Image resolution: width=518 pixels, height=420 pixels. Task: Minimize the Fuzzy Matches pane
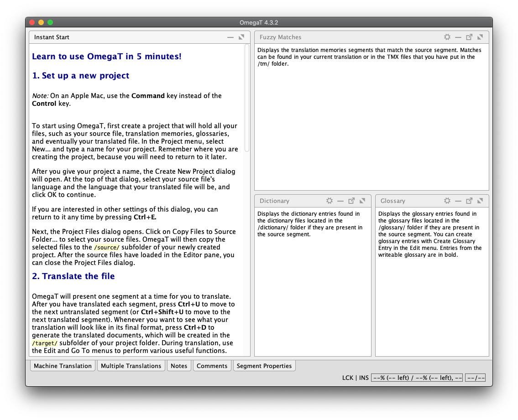[458, 37]
